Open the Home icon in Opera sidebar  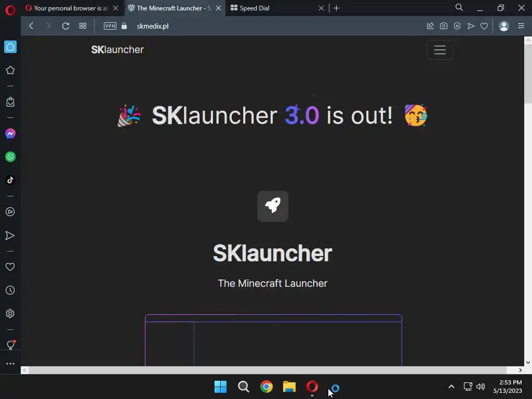point(10,47)
